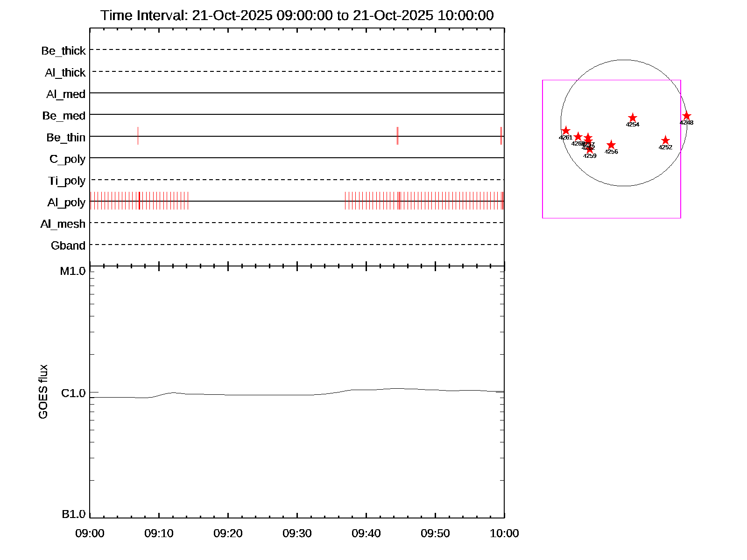Click the star marker for region 4259
The image size is (747, 560).
pos(590,149)
